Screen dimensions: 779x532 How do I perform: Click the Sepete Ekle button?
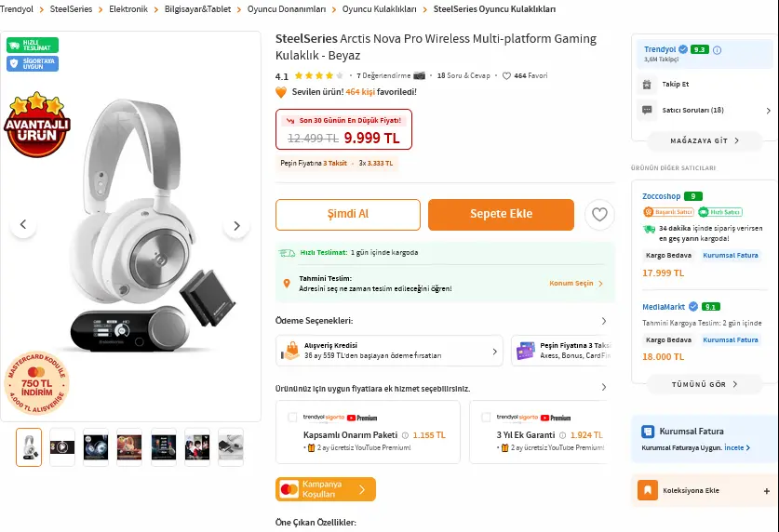pos(501,215)
